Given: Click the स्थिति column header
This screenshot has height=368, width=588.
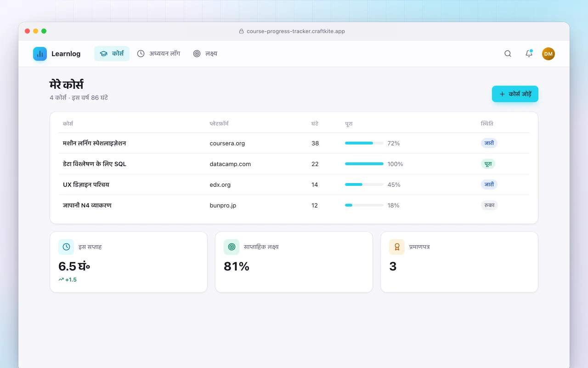Looking at the screenshot, I should 487,124.
